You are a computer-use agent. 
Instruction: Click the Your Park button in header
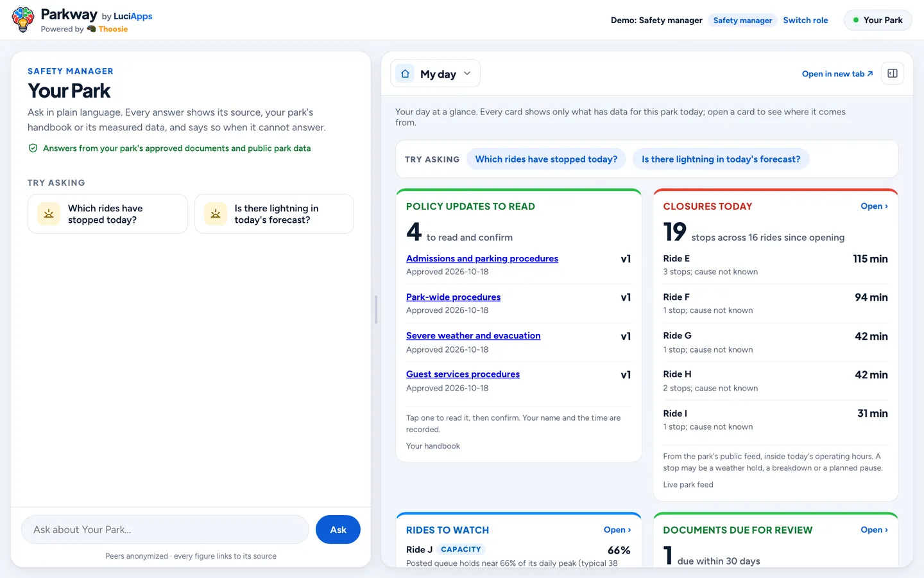(x=878, y=20)
